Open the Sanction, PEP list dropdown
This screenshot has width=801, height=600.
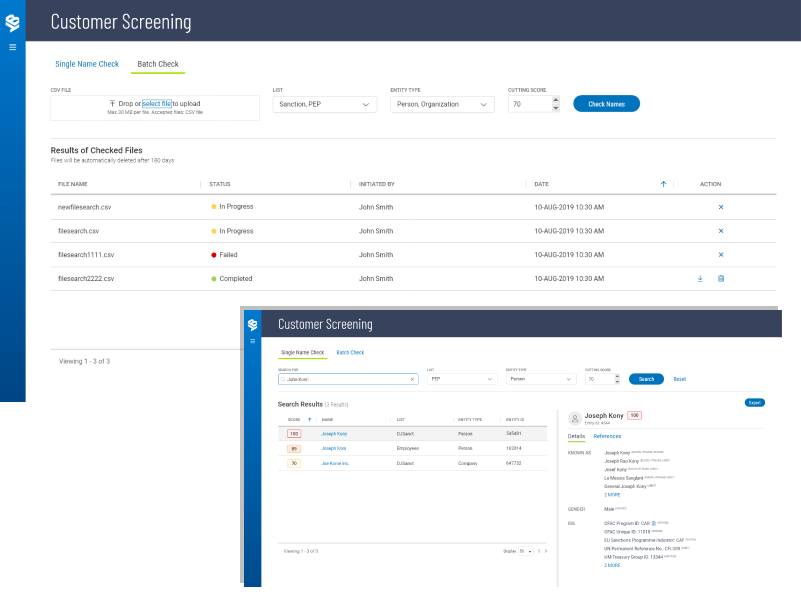pos(324,104)
